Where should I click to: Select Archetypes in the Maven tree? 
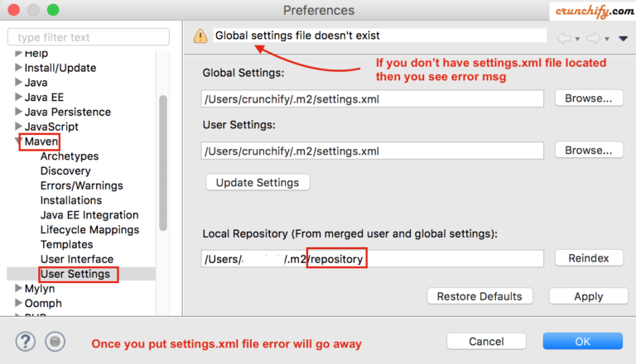69,156
